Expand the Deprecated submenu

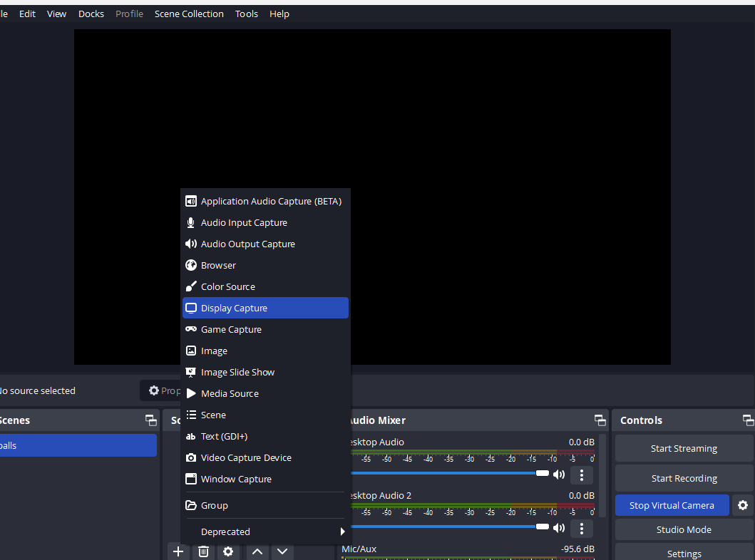(x=265, y=532)
